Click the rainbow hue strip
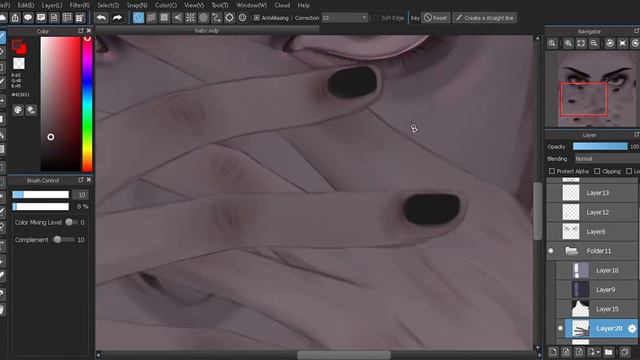 click(87, 104)
